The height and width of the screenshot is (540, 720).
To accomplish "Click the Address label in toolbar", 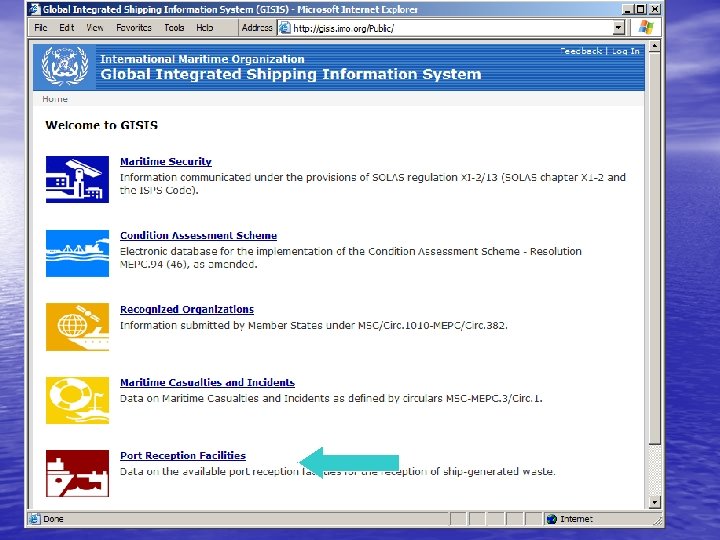I will click(257, 28).
